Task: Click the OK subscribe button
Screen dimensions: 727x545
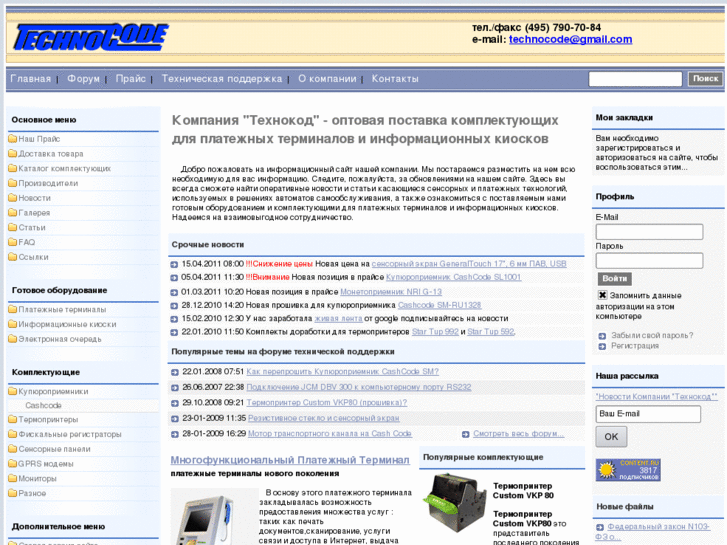Action: point(611,436)
